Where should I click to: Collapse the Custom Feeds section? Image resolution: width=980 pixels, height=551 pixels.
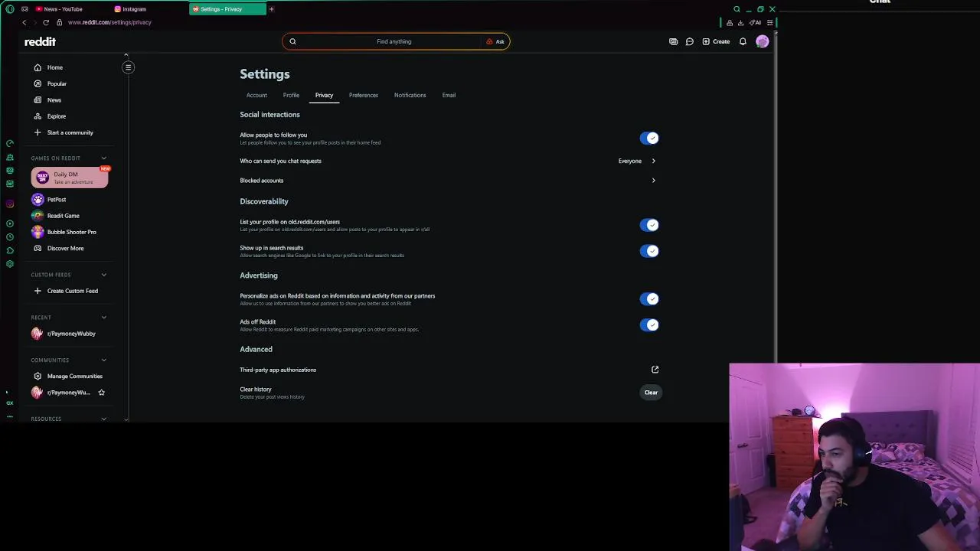pos(103,275)
